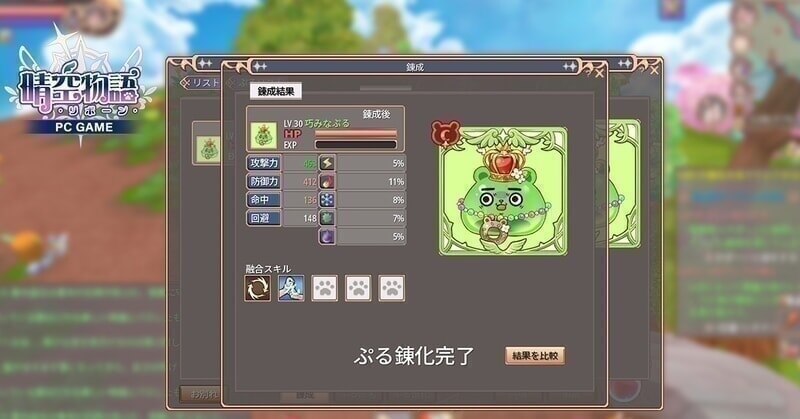The image size is (800, 419).
Task: Select the swirl fusion skill icon
Action: tap(258, 288)
